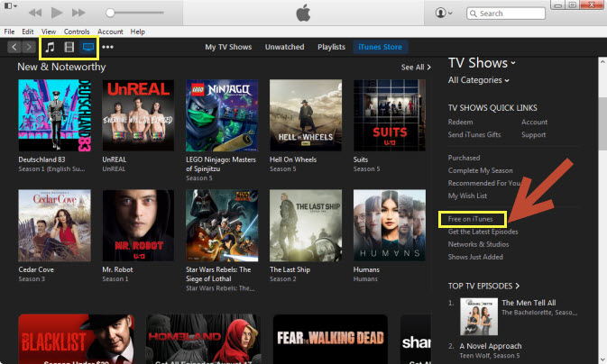Open the View menu
The width and height of the screenshot is (607, 364).
(49, 32)
